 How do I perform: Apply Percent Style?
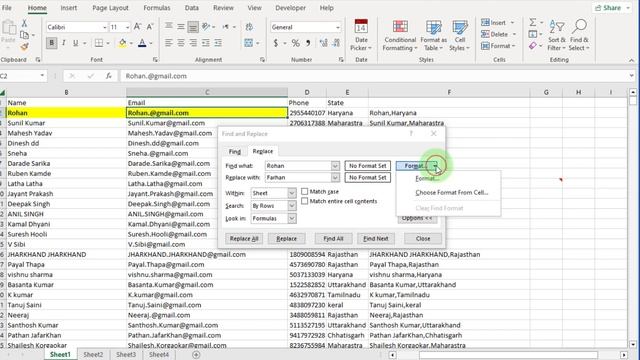[x=296, y=43]
